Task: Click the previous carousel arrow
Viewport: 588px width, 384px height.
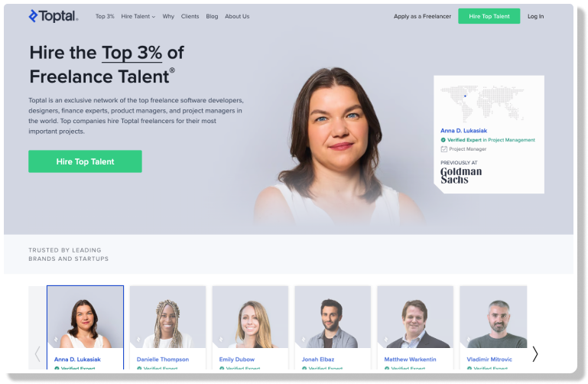Action: tap(37, 354)
